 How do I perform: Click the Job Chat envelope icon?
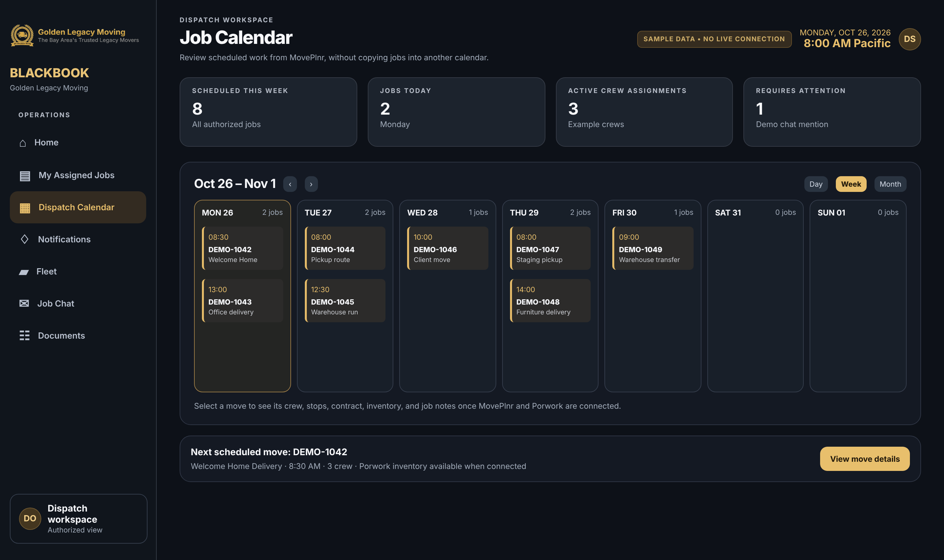click(24, 303)
